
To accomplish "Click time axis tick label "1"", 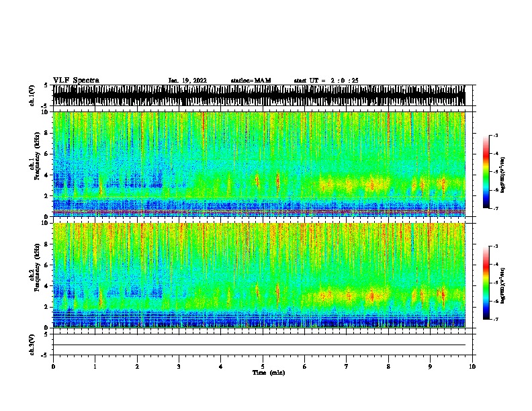I will tap(95, 366).
